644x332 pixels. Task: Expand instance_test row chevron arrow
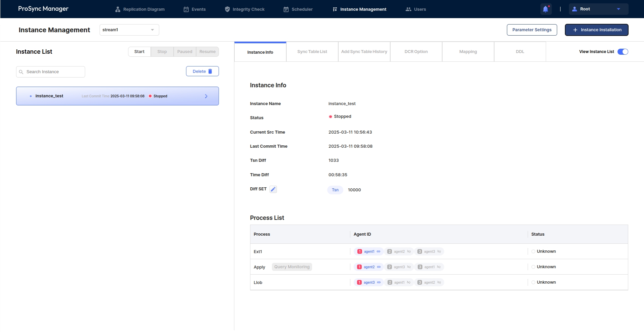coord(206,96)
